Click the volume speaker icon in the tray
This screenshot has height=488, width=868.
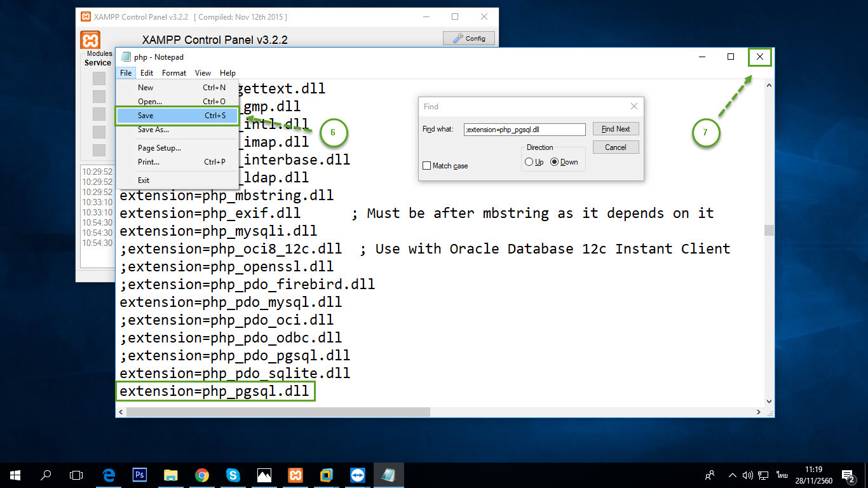coord(747,475)
